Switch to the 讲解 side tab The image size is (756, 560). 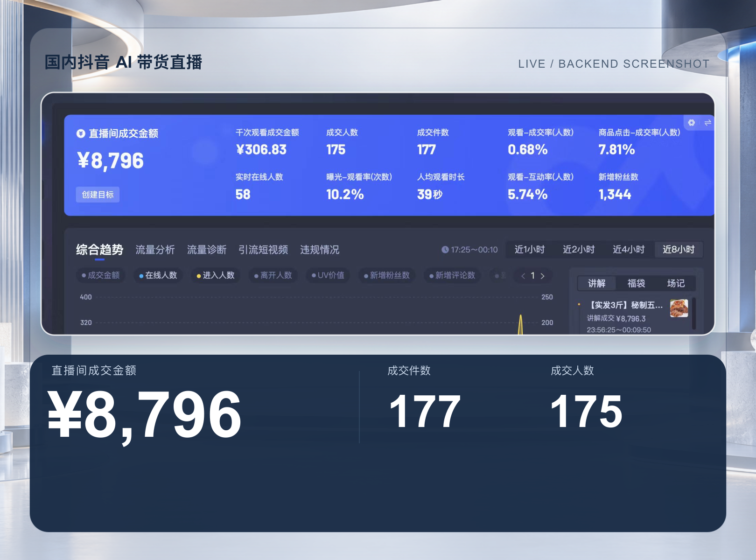point(596,283)
